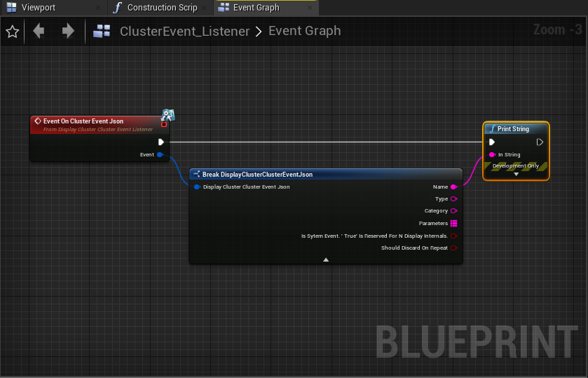Click the red delegate pin on event node
This screenshot has width=588, height=378.
pos(164,124)
